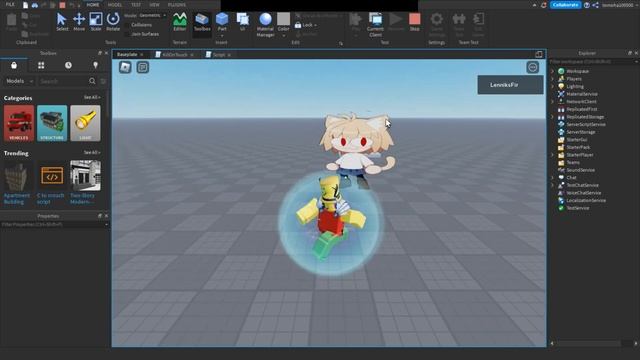The image size is (640, 360).
Task: Insert a Part block
Action: pos(222,21)
